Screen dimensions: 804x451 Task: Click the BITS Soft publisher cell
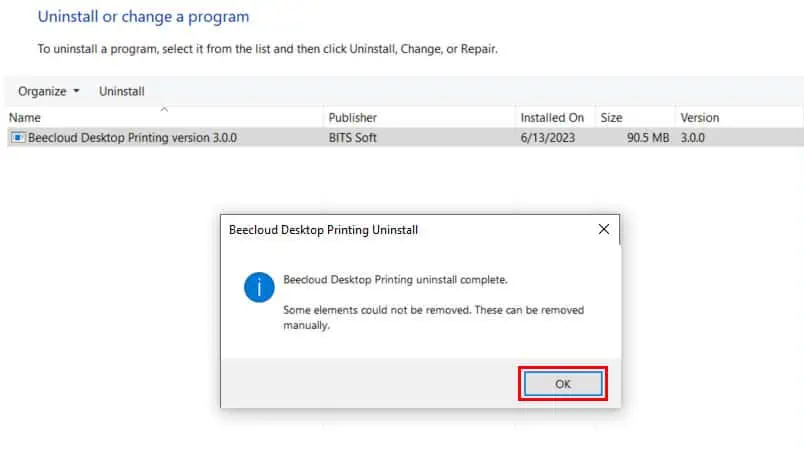353,137
